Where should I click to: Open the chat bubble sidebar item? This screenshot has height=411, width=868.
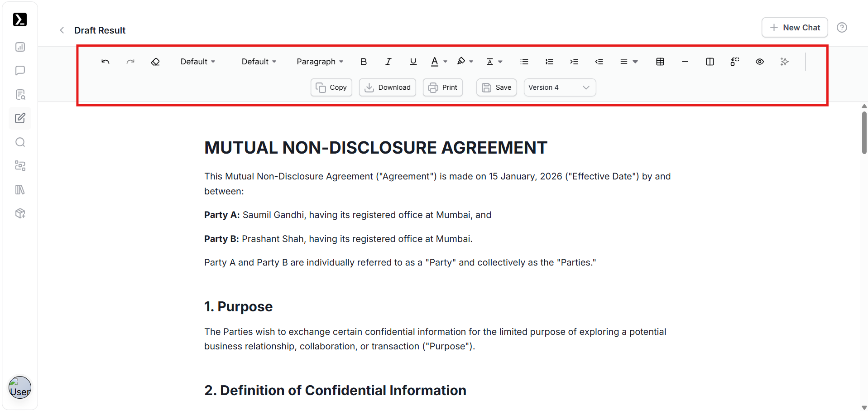pos(20,71)
